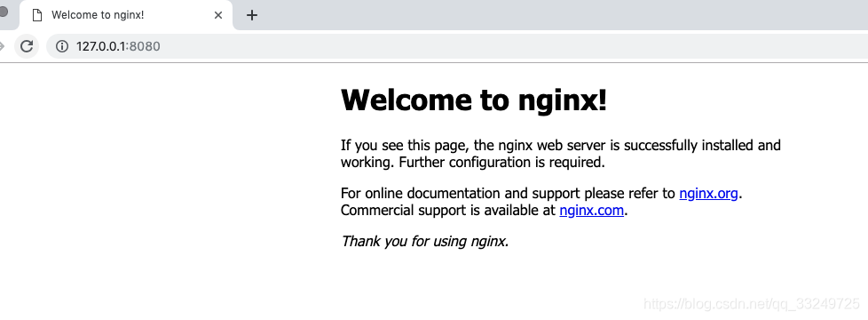The height and width of the screenshot is (320, 868).
Task: Reload the page with the refresh icon
Action: (27, 46)
